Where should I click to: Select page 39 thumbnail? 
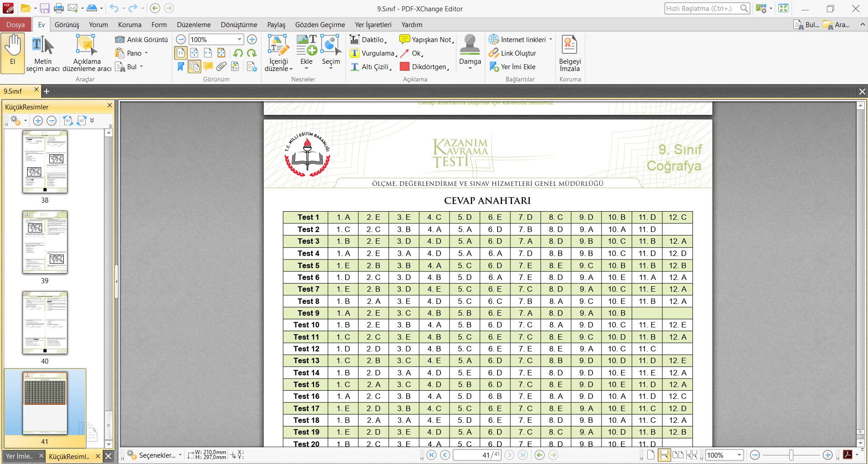click(45, 242)
